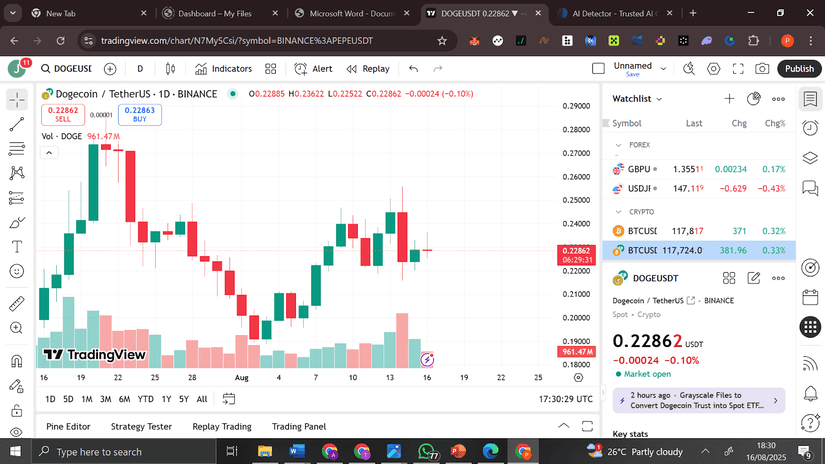
Task: Click the 0.22862 SELL button
Action: [x=63, y=115]
